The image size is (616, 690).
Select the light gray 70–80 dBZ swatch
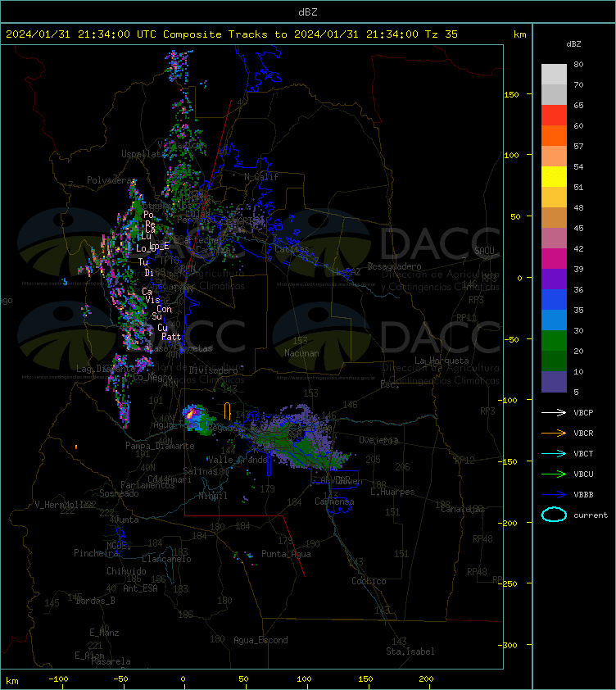coord(554,75)
